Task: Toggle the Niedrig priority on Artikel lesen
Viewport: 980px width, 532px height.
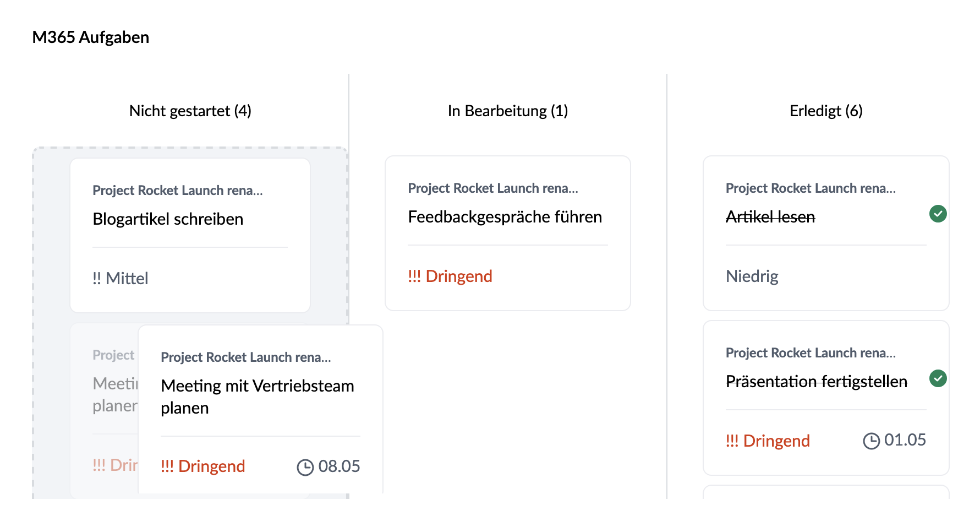Action: tap(752, 276)
